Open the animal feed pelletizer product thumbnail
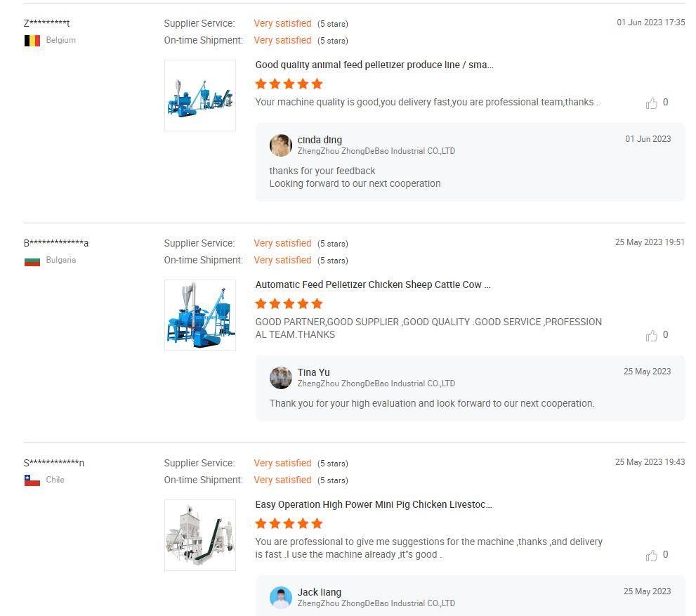This screenshot has width=696, height=616. 200,96
